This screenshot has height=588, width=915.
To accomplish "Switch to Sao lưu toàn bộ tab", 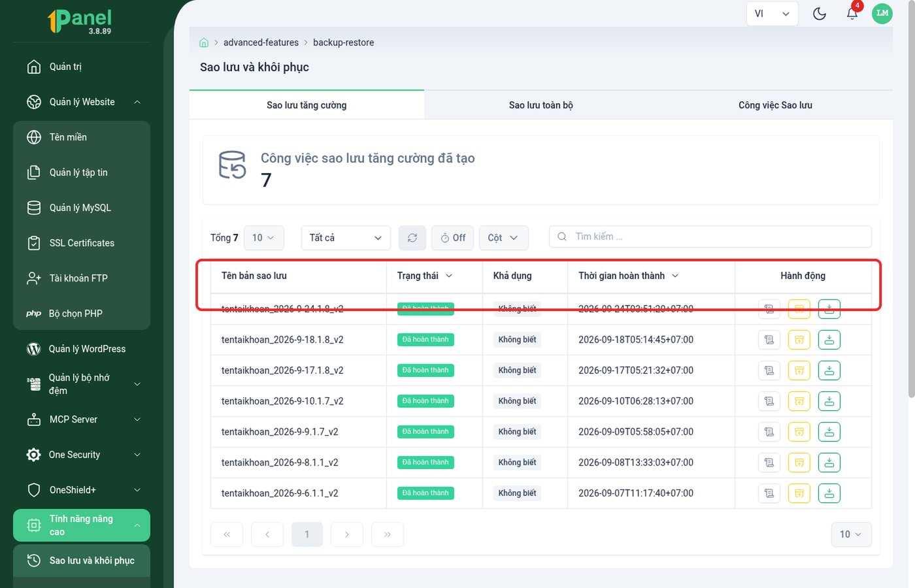I will [x=541, y=105].
